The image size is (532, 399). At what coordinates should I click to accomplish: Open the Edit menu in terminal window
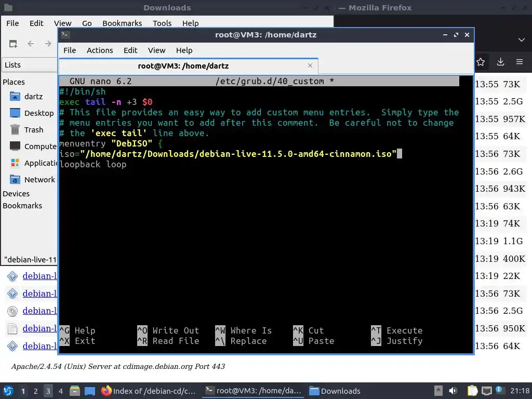click(130, 50)
